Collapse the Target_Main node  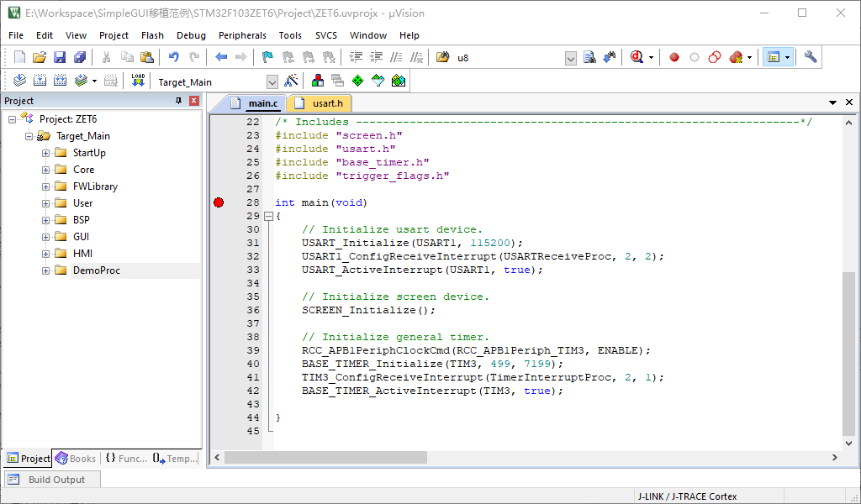click(x=29, y=137)
